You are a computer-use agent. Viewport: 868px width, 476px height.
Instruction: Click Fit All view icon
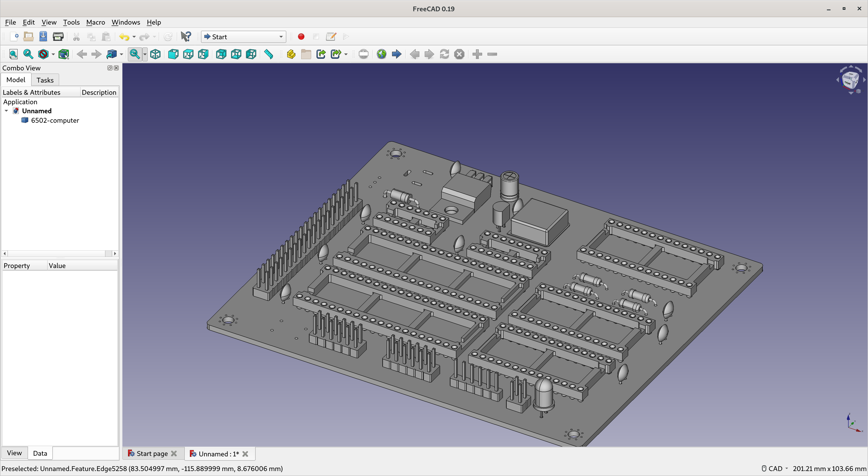pyautogui.click(x=14, y=54)
